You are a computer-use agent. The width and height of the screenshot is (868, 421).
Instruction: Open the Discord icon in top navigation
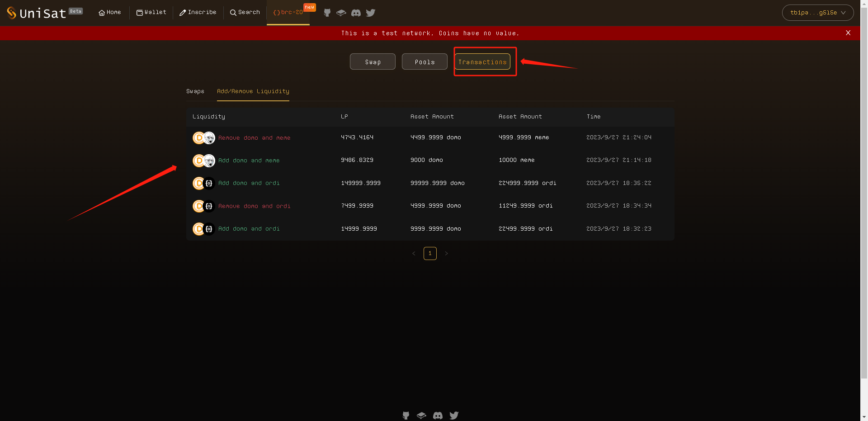pos(356,13)
